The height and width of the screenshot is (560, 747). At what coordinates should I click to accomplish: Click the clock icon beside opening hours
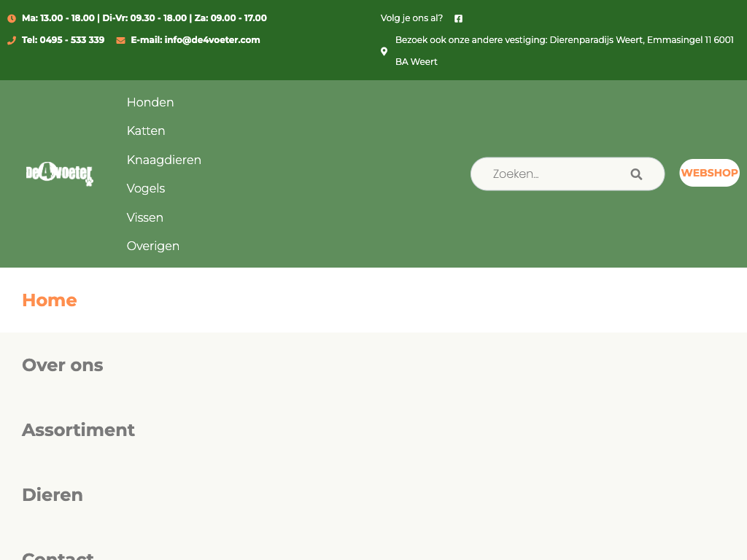(x=12, y=18)
